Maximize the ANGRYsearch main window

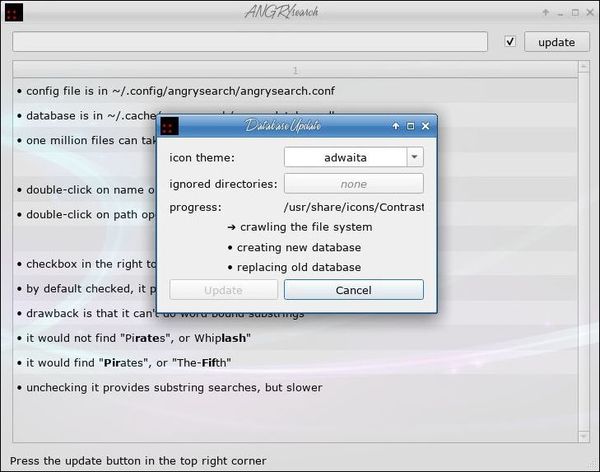tap(575, 13)
